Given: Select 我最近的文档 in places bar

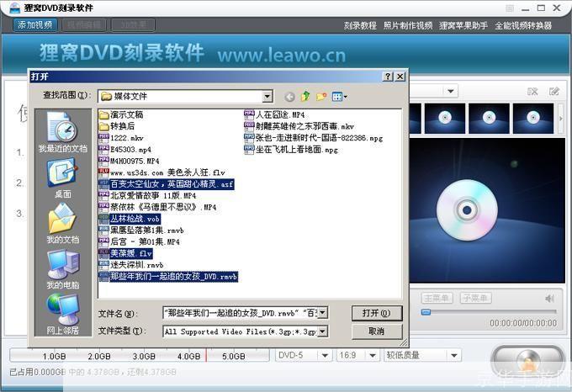Looking at the screenshot, I should (63, 132).
